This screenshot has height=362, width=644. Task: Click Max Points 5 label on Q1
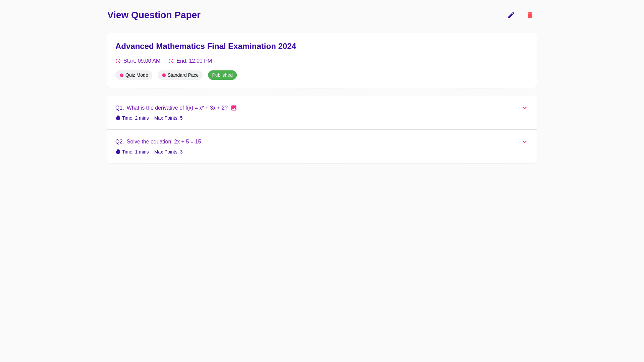point(168,118)
